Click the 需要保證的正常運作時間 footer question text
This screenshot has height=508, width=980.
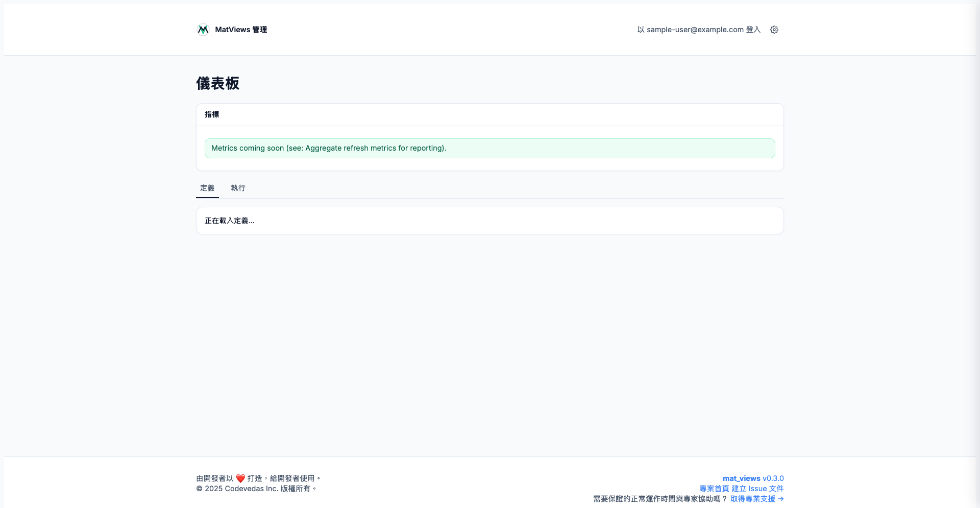coord(660,499)
